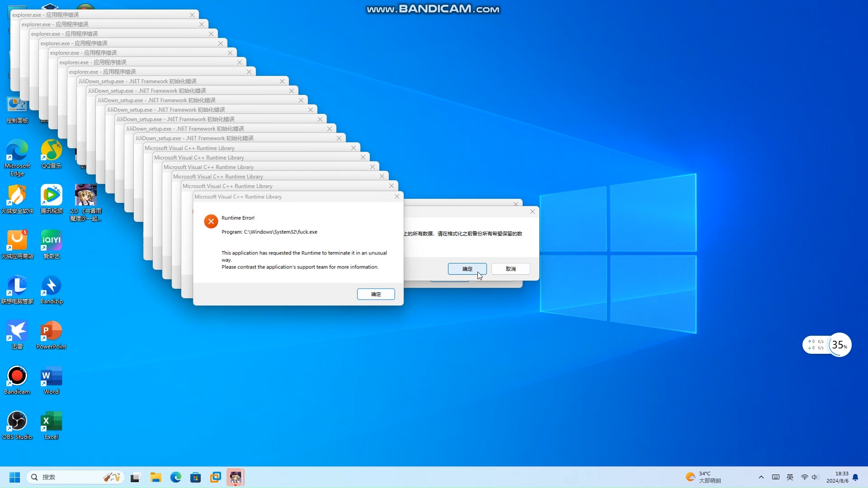Close the first Microsoft Visual C++ Runtime window

[x=354, y=148]
